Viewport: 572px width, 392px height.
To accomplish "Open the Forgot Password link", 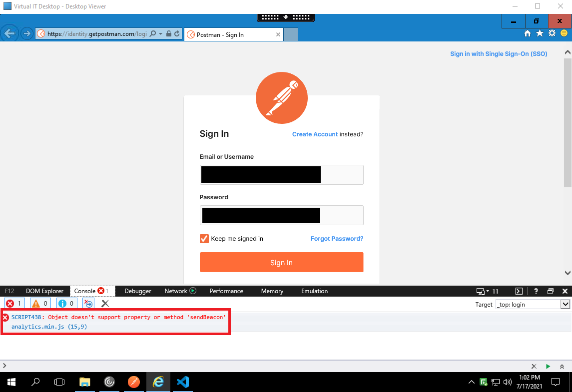I will point(337,239).
